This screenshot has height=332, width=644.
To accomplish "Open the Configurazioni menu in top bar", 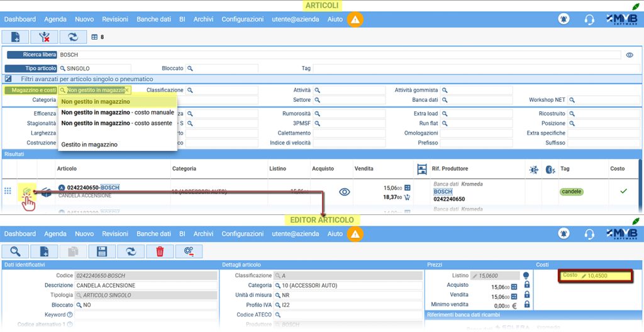I will tap(242, 19).
